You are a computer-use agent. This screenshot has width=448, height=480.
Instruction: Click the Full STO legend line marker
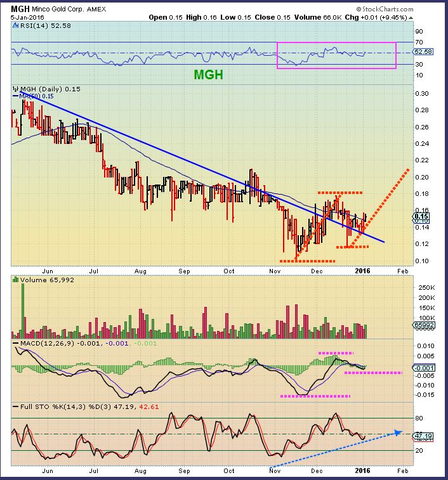pos(16,406)
